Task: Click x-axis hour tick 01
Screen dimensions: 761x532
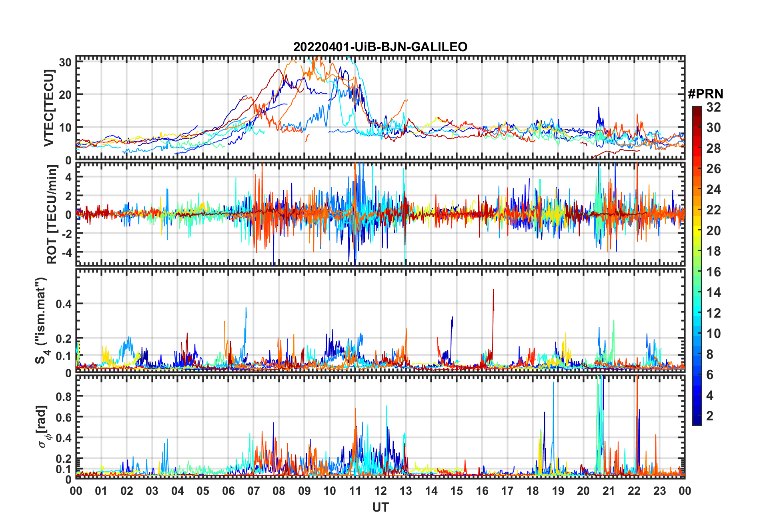Action: point(101,491)
